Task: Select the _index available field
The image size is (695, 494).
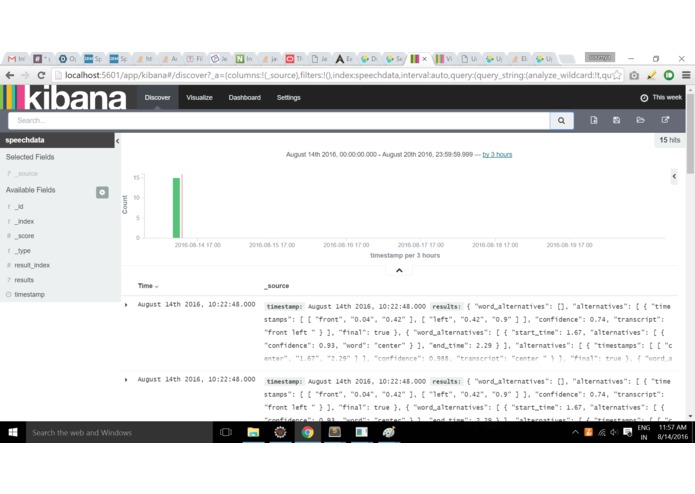Action: pos(24,221)
